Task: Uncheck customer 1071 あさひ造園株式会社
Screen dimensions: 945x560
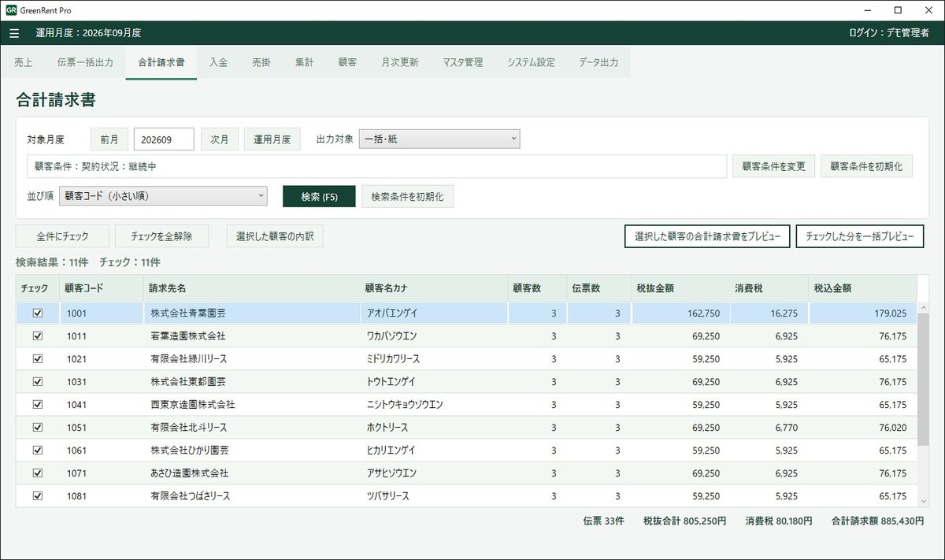Action: click(37, 473)
